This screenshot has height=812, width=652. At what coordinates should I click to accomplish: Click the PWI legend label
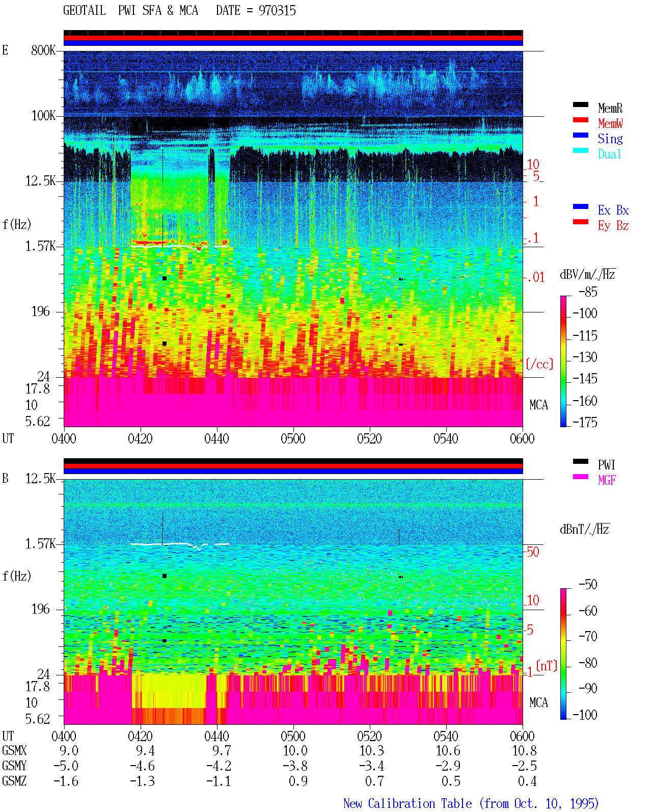coord(606,465)
